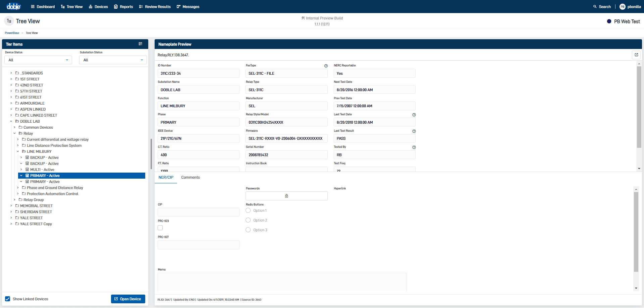644x308 pixels.
Task: Click the PowerBase breadcrumb link
Action: [12, 33]
